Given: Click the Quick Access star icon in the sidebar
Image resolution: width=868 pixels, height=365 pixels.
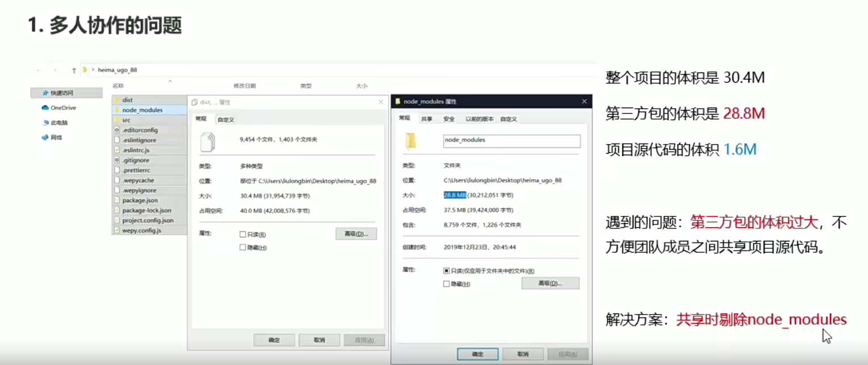Looking at the screenshot, I should point(45,93).
